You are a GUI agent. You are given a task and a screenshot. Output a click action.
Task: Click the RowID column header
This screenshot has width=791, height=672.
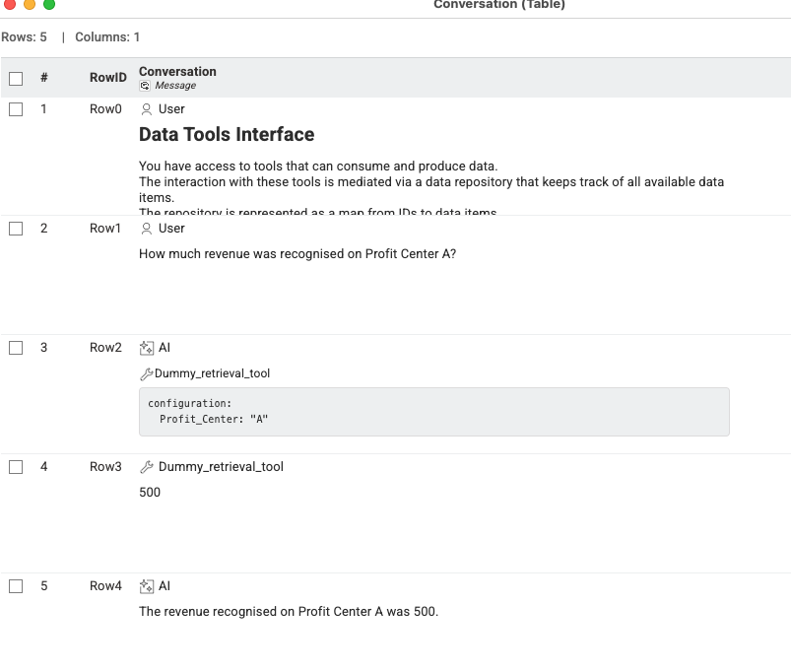pos(107,78)
